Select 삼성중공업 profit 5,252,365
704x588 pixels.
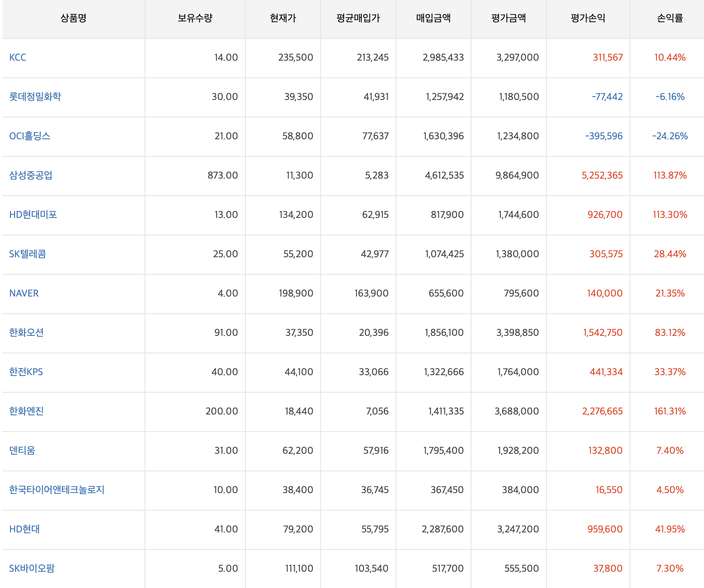602,176
